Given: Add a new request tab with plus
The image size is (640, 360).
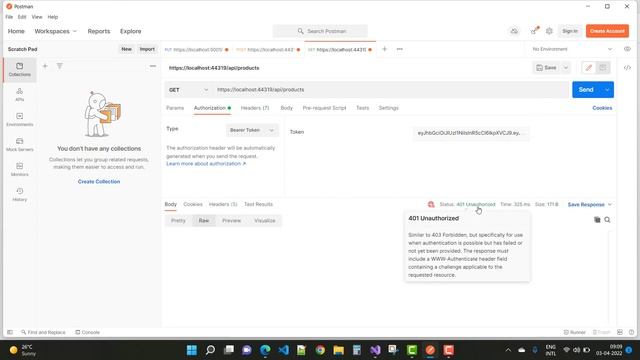Looking at the screenshot, I should (x=384, y=49).
